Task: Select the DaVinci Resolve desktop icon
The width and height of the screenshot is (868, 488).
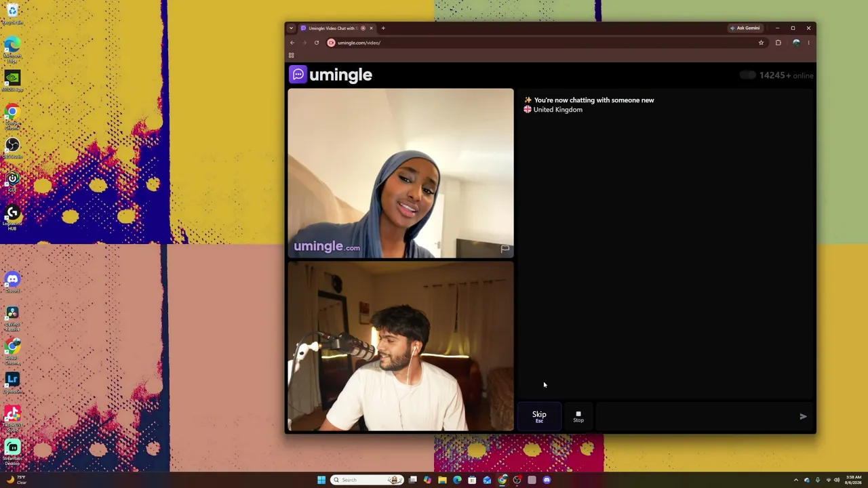Action: click(x=12, y=319)
